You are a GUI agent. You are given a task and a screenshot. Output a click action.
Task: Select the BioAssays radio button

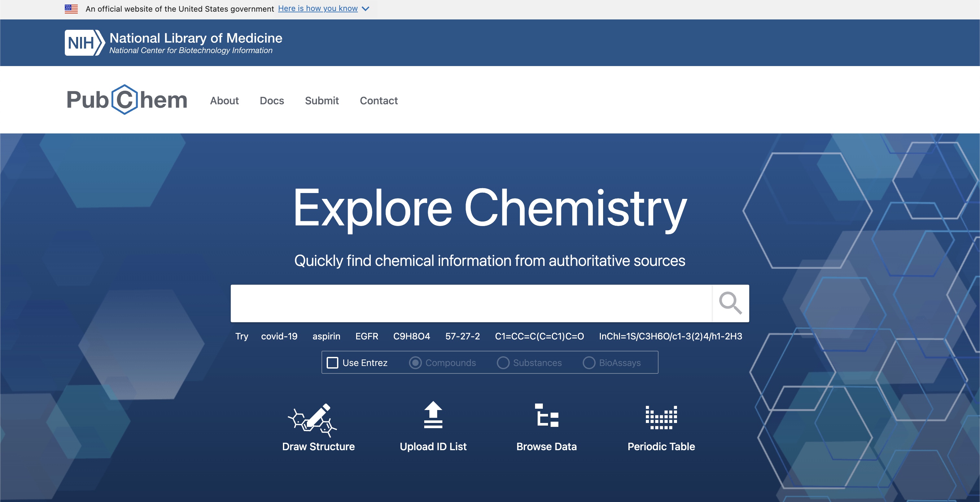(x=589, y=363)
